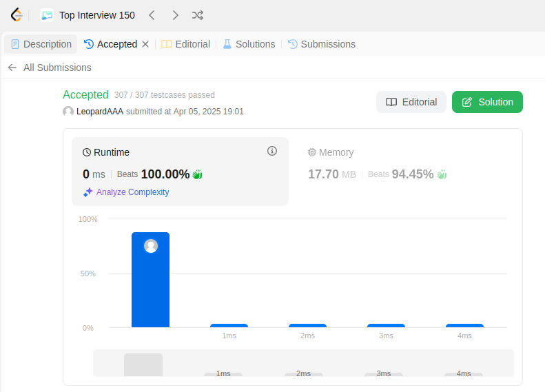Click the 3ms bar in the runtime chart

tap(386, 326)
